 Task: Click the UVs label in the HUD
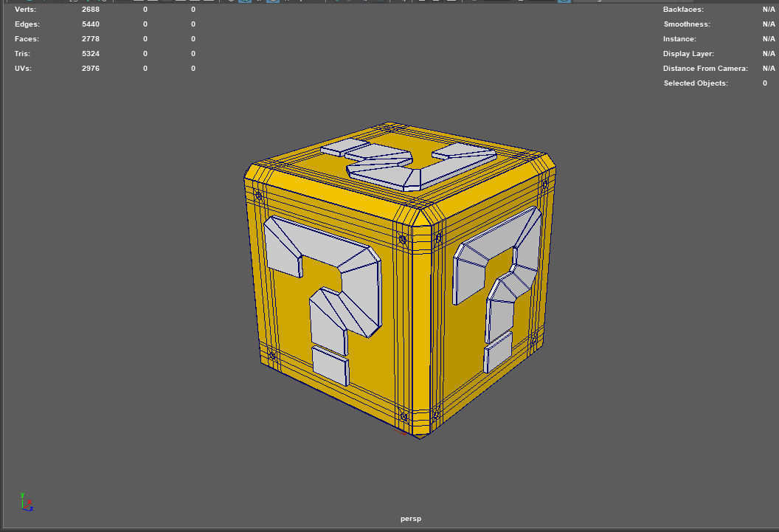24,69
